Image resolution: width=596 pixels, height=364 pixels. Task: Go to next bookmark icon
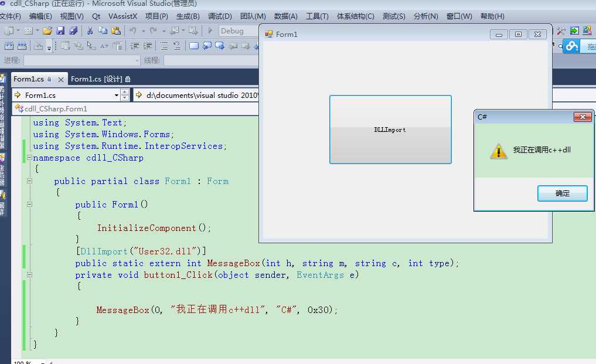(220, 46)
